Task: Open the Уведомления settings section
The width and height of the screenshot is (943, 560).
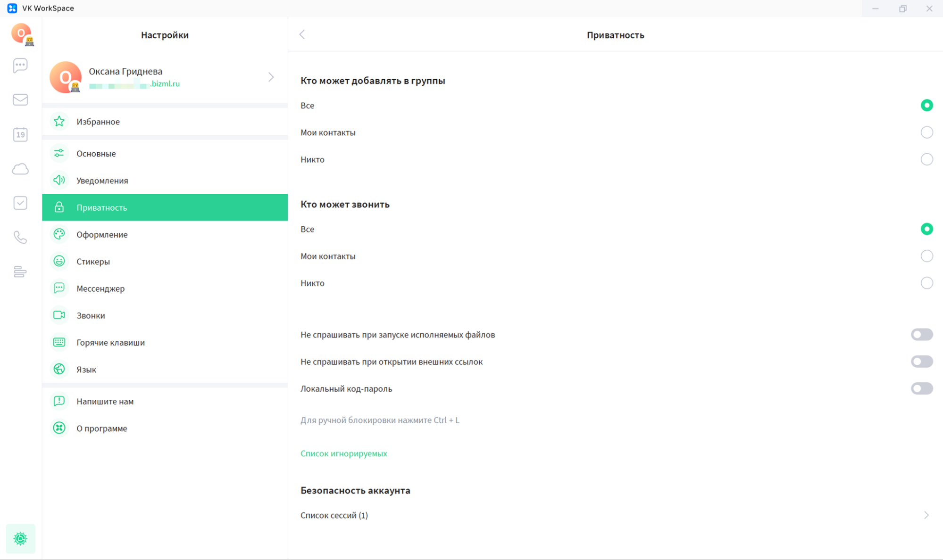Action: pos(102,181)
